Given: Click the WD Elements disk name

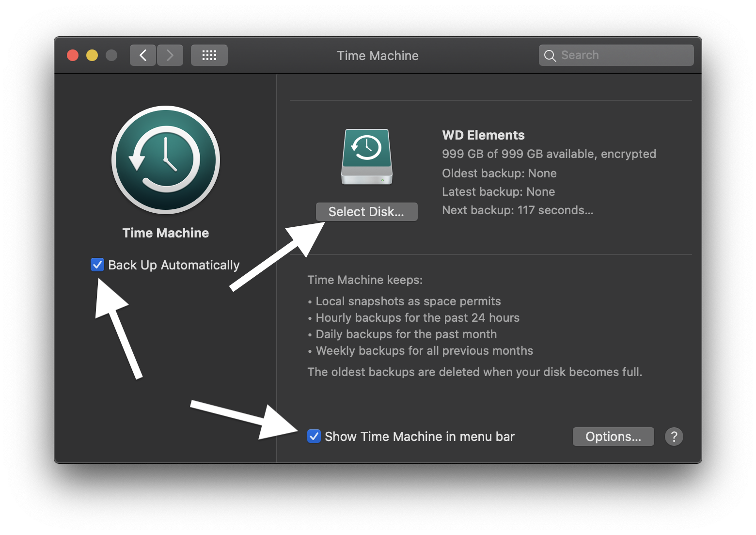Looking at the screenshot, I should click(x=483, y=135).
